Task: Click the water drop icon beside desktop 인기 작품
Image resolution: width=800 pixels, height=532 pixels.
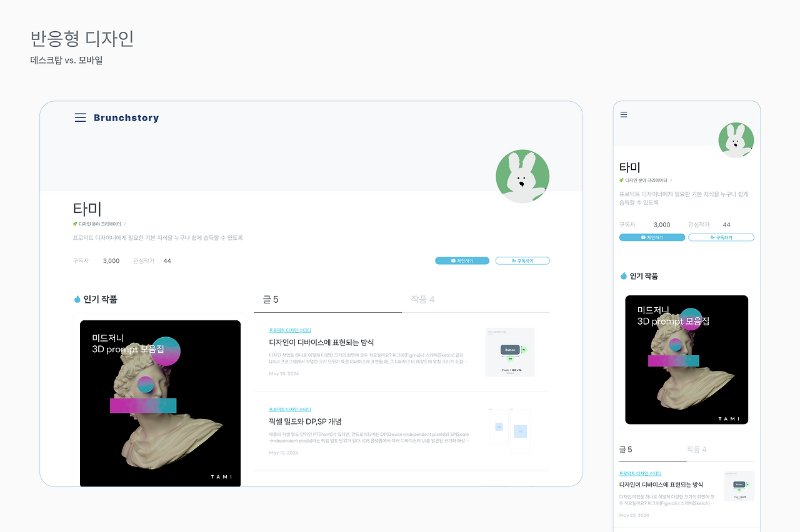Action: 77,300
